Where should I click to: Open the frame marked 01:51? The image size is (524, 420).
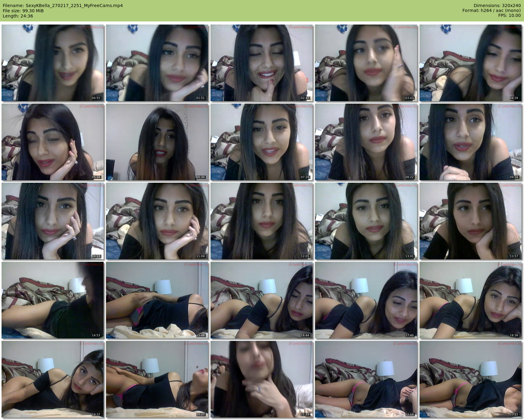click(x=157, y=63)
